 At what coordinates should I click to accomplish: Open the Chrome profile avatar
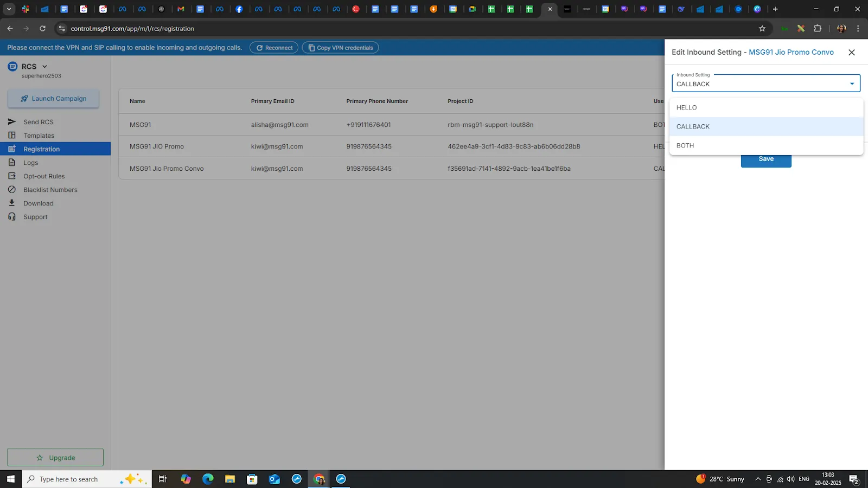[x=841, y=29]
